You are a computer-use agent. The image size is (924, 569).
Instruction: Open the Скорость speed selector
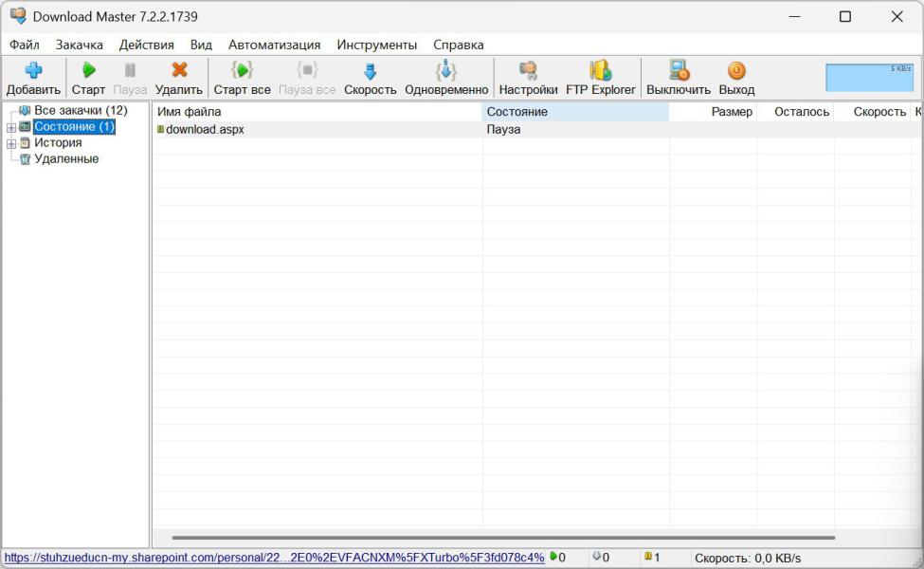(370, 71)
